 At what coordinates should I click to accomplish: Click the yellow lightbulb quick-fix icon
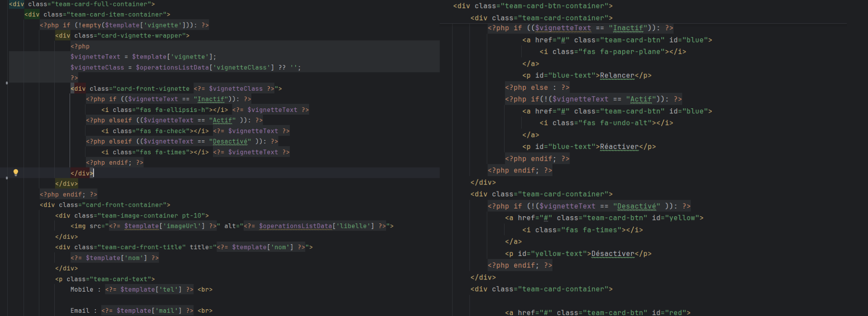click(x=16, y=172)
